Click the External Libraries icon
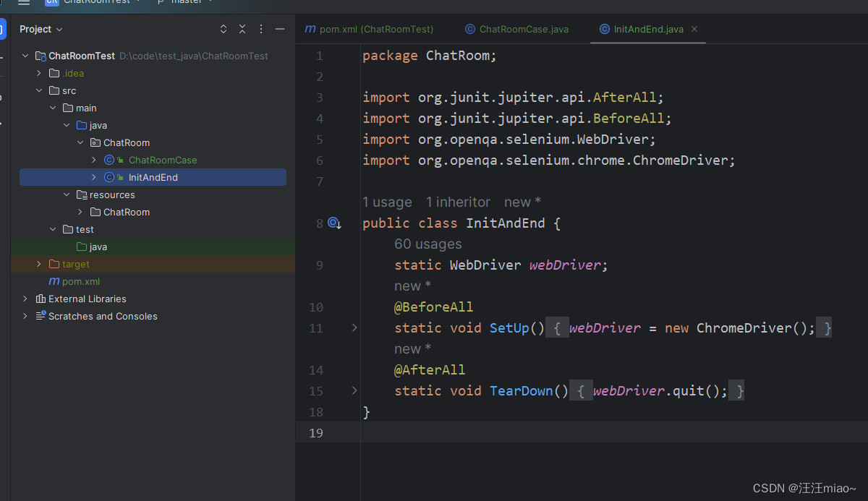 [41, 299]
